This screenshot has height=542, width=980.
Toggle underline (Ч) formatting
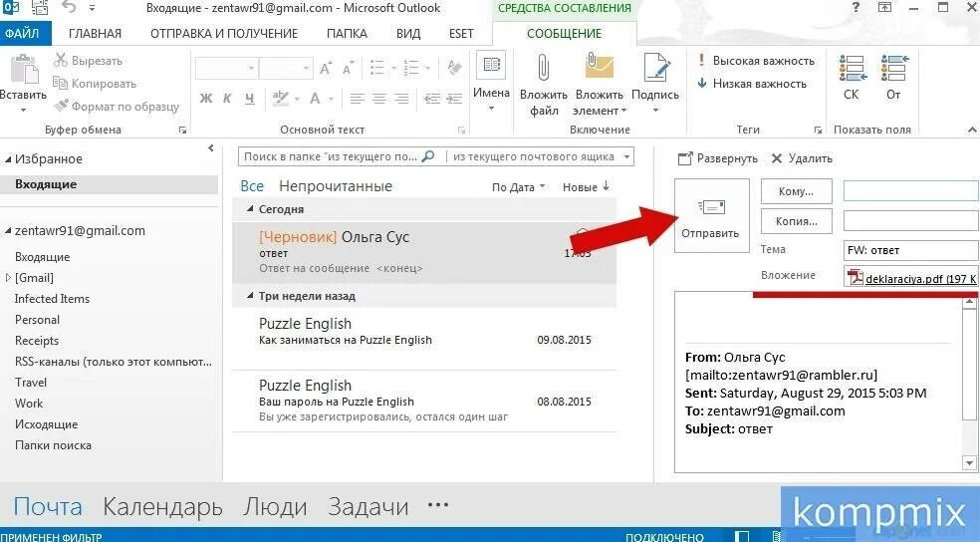click(249, 99)
